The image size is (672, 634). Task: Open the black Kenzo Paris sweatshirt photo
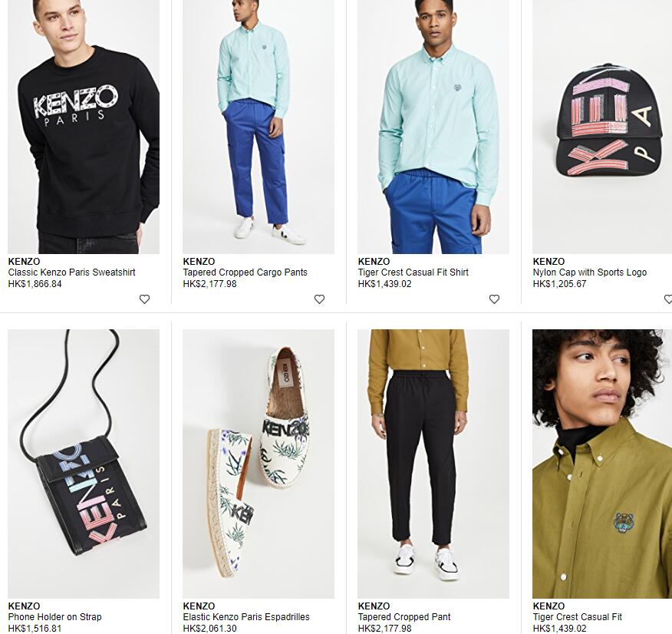pos(84,127)
